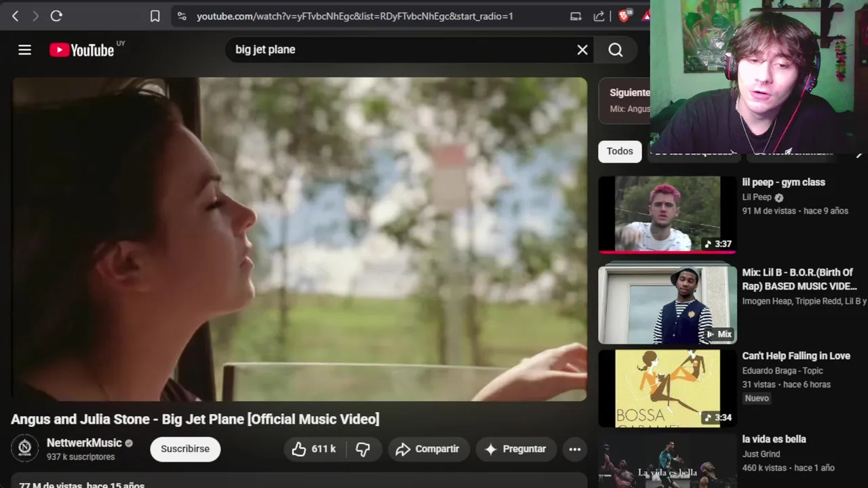Screen dimensions: 868x488
Task: Reload the page with the refresh icon
Action: (56, 16)
